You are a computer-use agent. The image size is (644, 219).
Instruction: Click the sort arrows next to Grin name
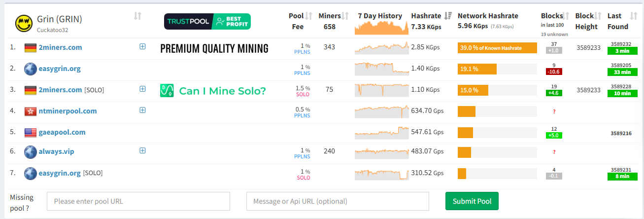point(137,16)
